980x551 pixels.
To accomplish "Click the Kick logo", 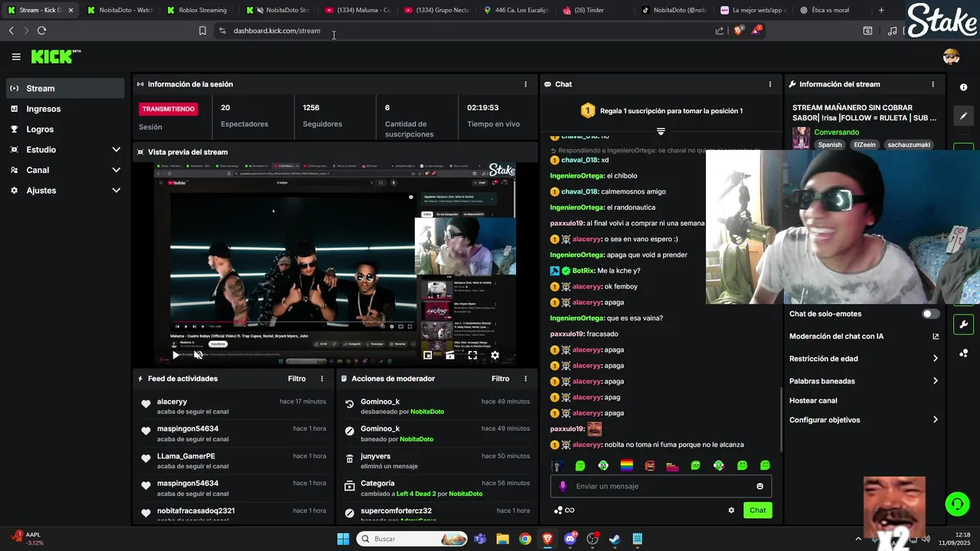I will click(x=55, y=57).
